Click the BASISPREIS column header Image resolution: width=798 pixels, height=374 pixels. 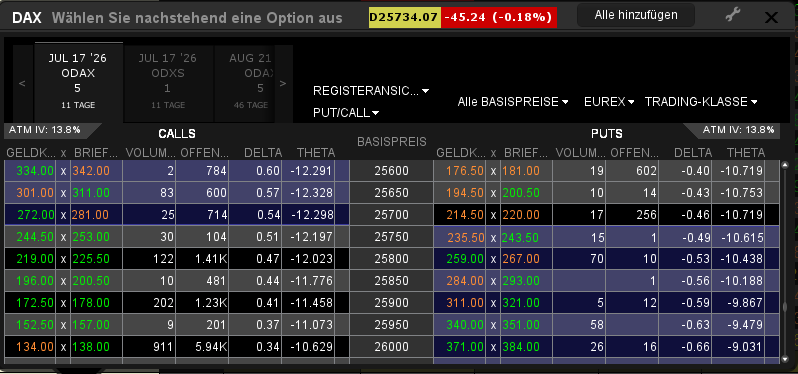(x=391, y=141)
